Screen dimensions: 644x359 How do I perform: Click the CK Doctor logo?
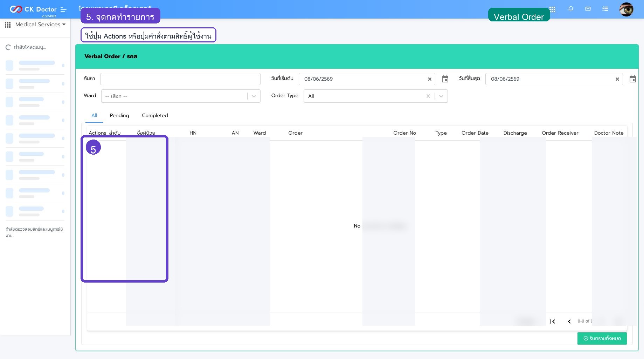point(33,9)
